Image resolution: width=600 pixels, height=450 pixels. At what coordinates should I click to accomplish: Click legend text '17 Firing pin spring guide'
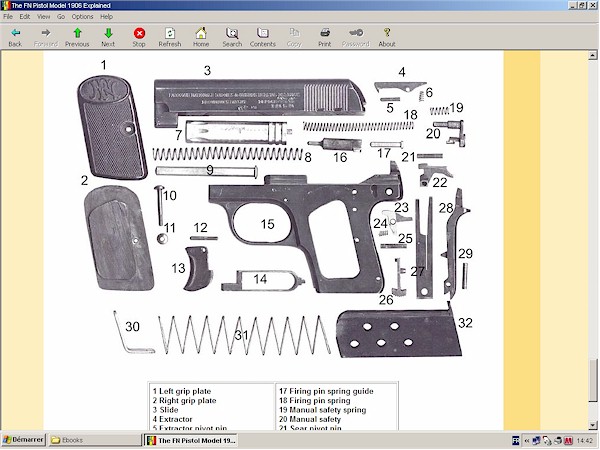pos(326,391)
